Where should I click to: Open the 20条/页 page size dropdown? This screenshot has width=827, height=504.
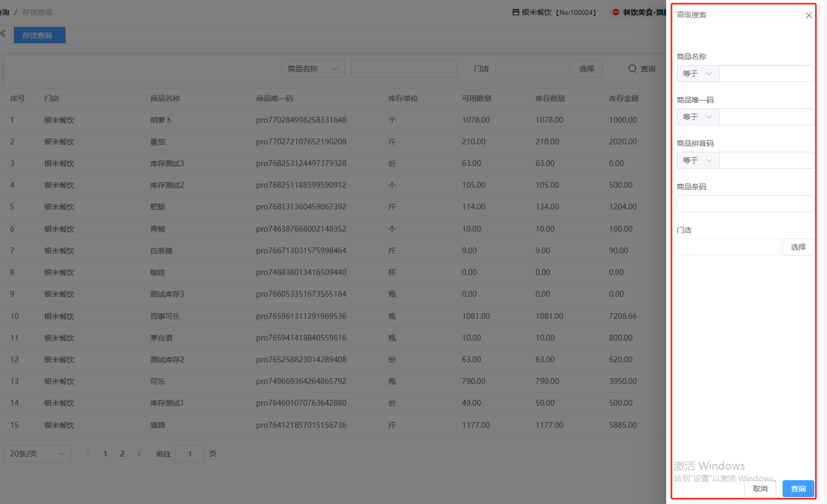38,454
